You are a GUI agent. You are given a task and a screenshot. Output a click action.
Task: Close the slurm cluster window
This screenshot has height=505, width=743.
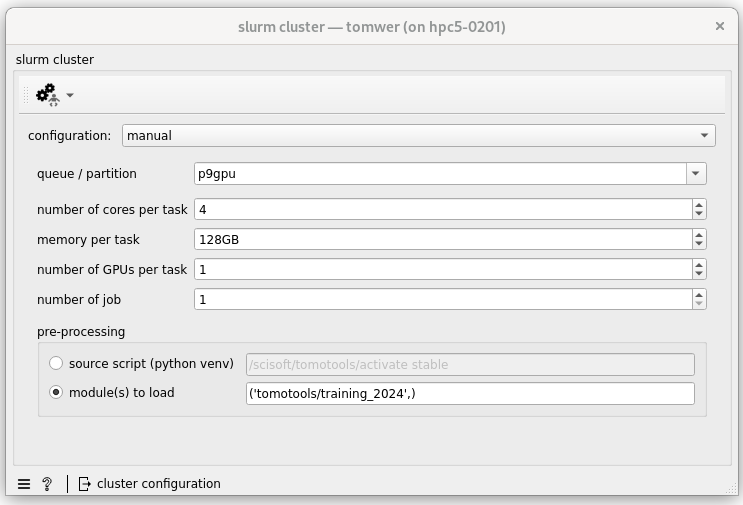click(x=719, y=26)
